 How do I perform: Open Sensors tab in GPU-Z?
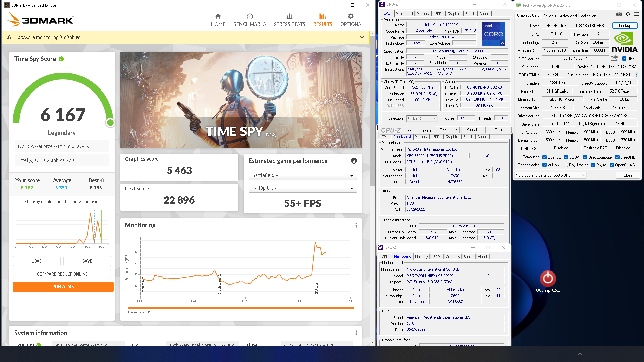pos(549,16)
